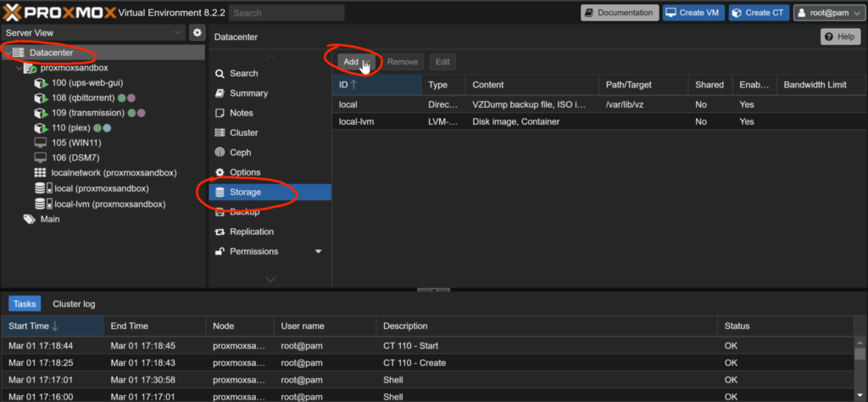Click the proxmoxsandbox node icon
868x402 pixels.
point(31,68)
